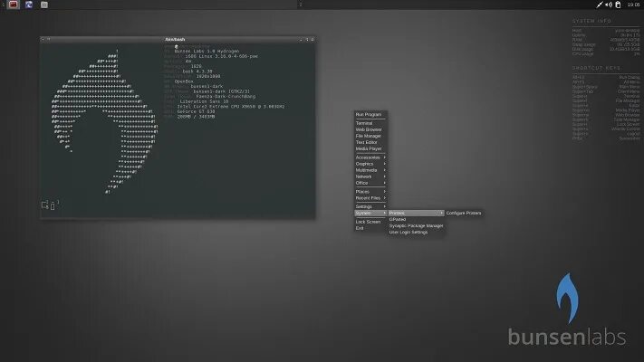The image size is (644, 362).
Task: Click the panel clock showing 19:05
Action: tap(633, 5)
